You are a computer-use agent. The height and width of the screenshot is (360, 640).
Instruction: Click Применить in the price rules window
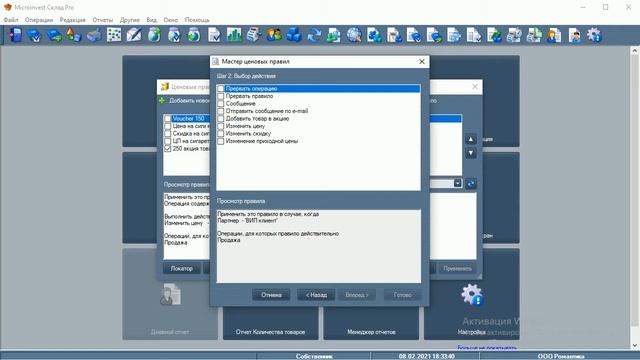[x=458, y=268]
